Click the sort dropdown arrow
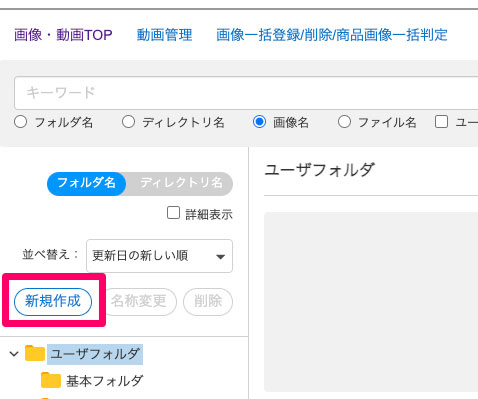 coord(220,257)
